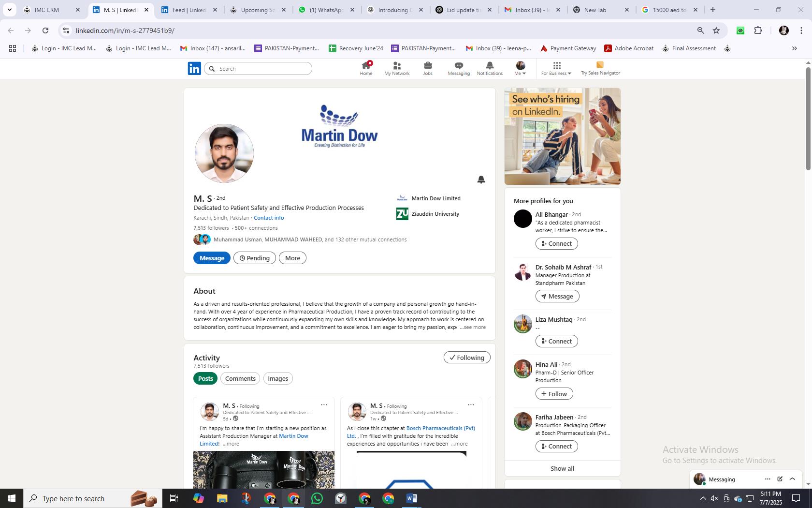This screenshot has width=812, height=508.
Task: Connect with Ali Bhangar
Action: (556, 243)
